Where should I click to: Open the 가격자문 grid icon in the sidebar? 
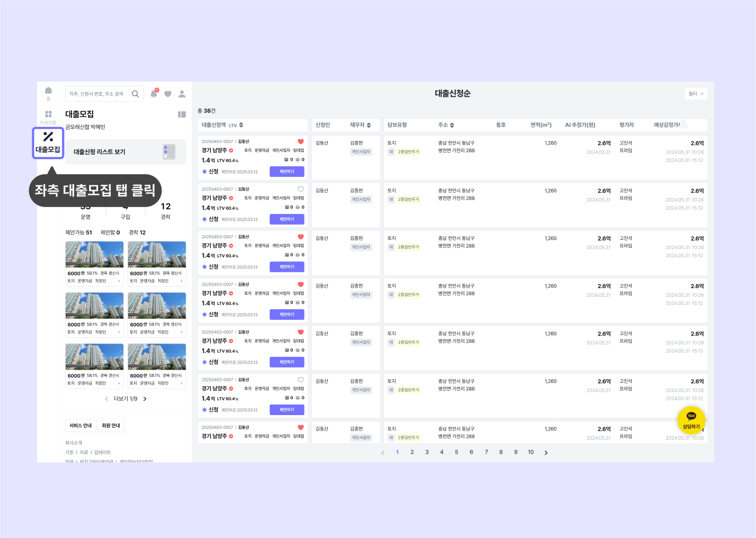pyautogui.click(x=48, y=114)
